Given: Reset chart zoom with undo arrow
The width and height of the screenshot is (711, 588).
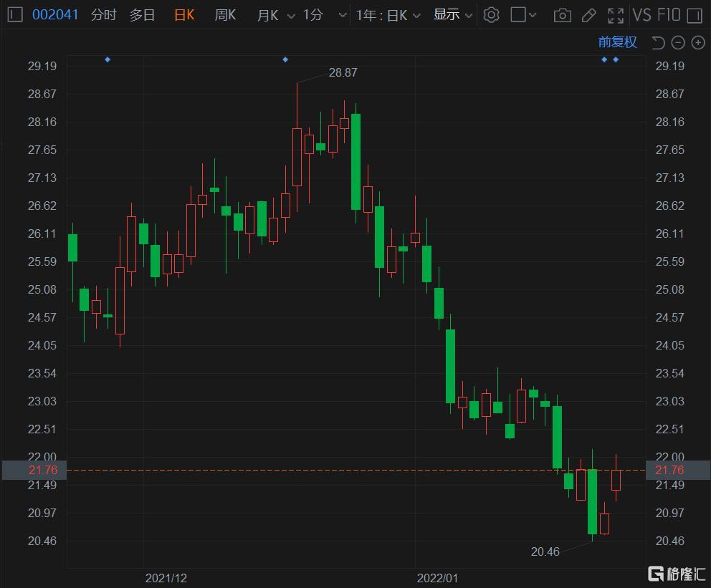Looking at the screenshot, I should [658, 43].
